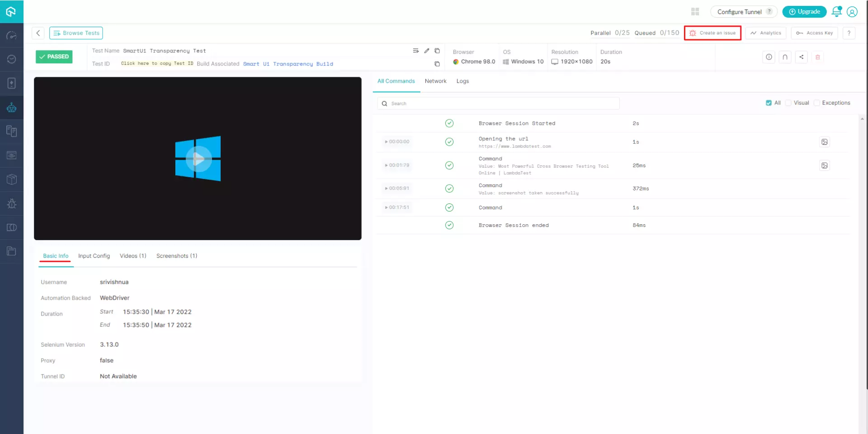Open the bug testing section from sidebar
The height and width of the screenshot is (434, 868).
click(x=11, y=203)
